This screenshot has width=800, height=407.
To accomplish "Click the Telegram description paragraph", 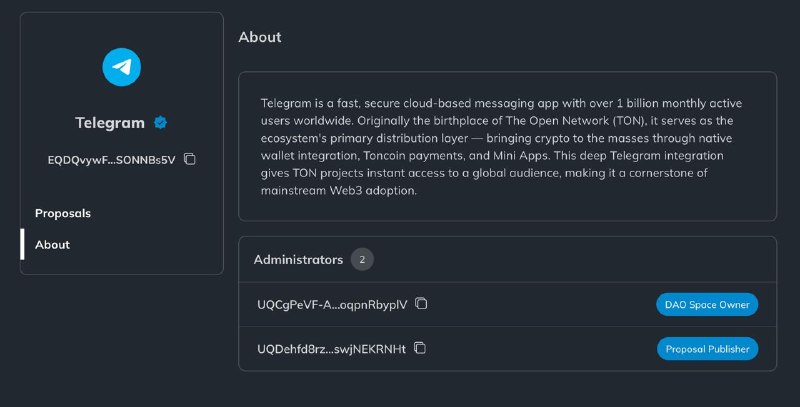I will (x=501, y=147).
